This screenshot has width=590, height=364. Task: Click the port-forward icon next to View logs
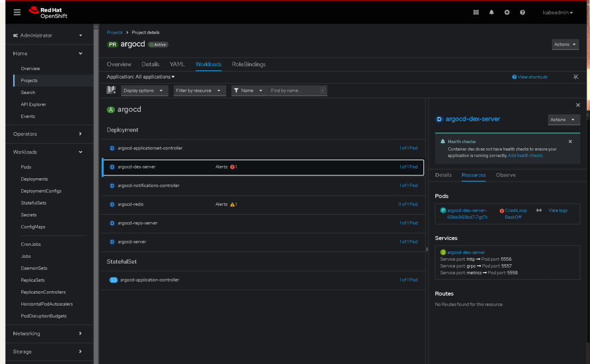539,211
